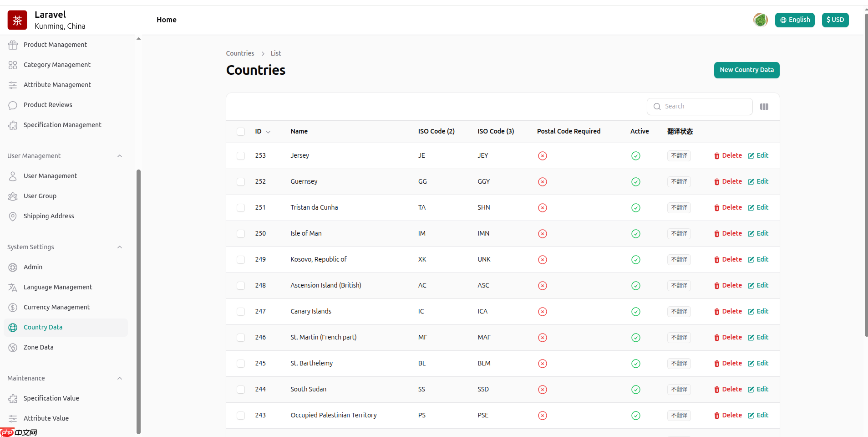This screenshot has width=868, height=437.
Task: Click the Product Reviews chat bubble icon
Action: pyautogui.click(x=13, y=105)
